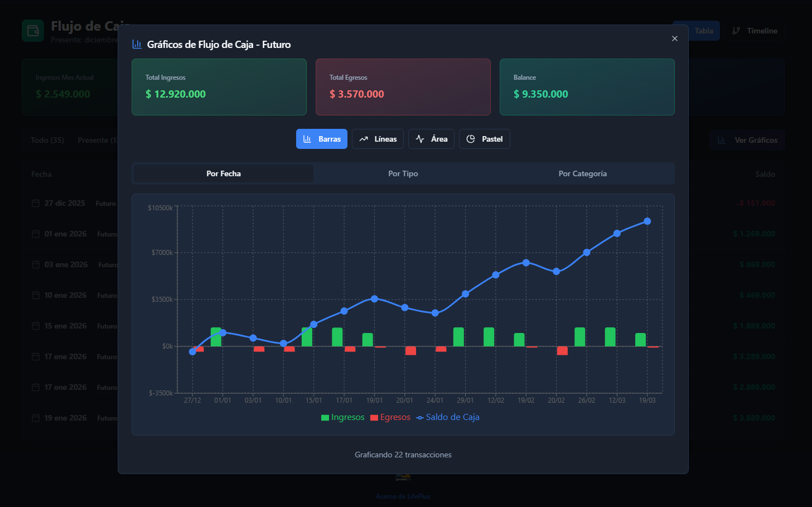
Task: Click the trending line icon on Líneas
Action: click(x=364, y=139)
